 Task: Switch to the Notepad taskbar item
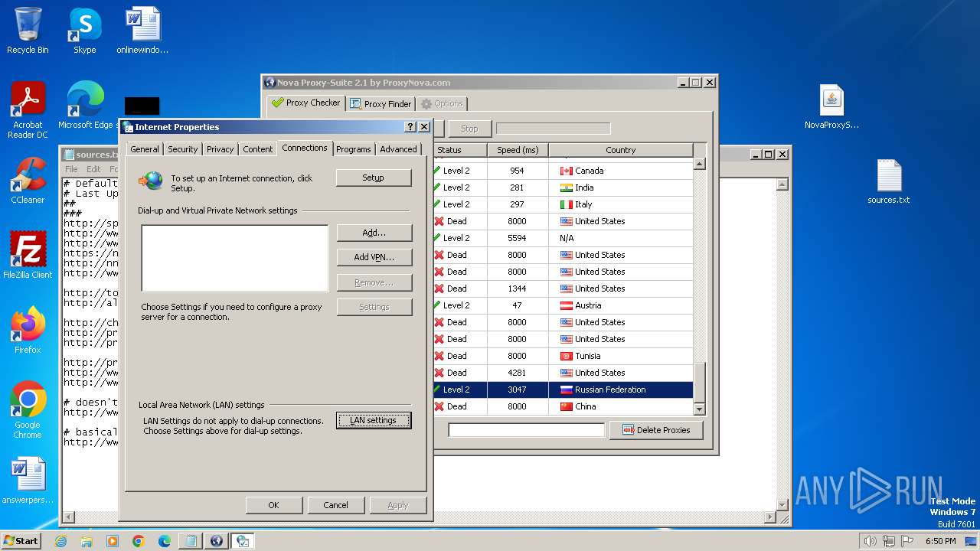pos(191,541)
